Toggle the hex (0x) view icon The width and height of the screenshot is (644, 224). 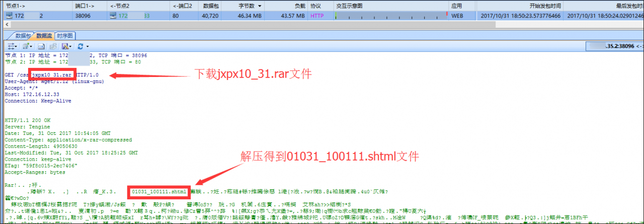tap(41, 46)
